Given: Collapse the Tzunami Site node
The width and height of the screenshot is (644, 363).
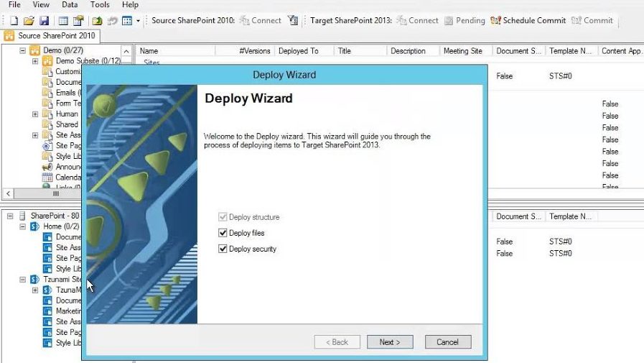Looking at the screenshot, I should click(22, 280).
